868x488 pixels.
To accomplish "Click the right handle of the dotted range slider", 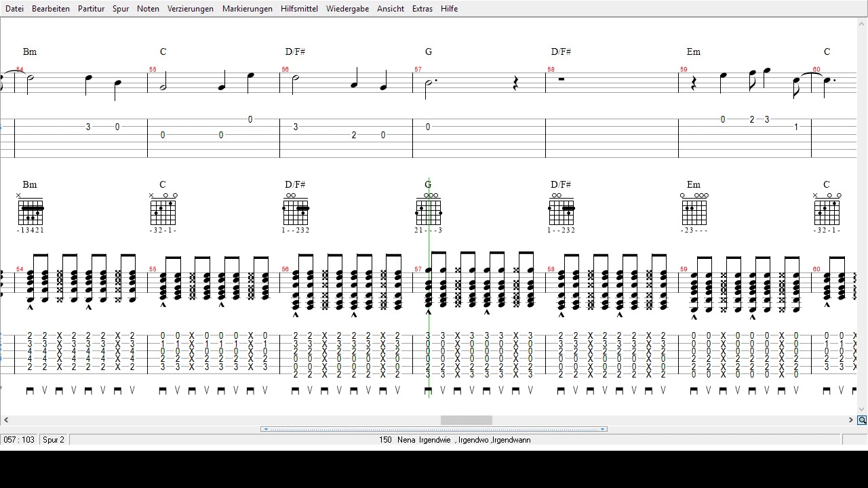I will (602, 429).
